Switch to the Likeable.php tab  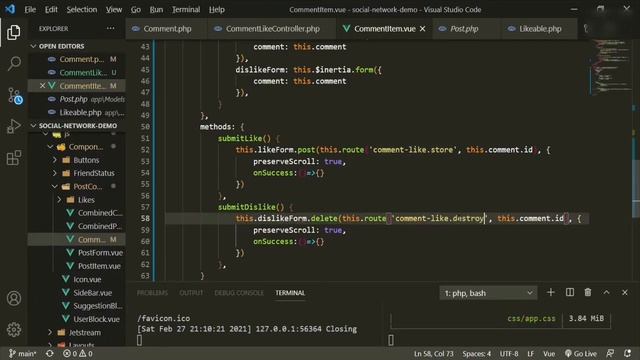click(540, 29)
